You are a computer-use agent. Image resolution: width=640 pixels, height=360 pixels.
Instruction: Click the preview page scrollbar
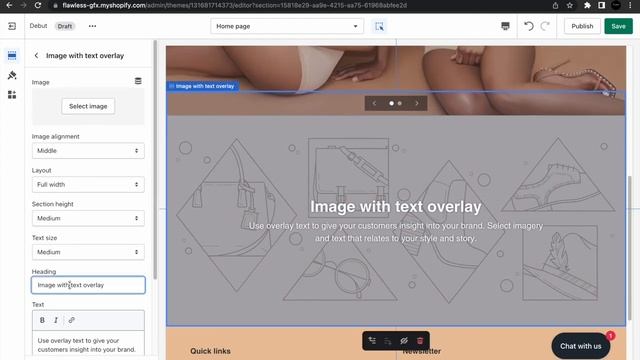pos(630,248)
